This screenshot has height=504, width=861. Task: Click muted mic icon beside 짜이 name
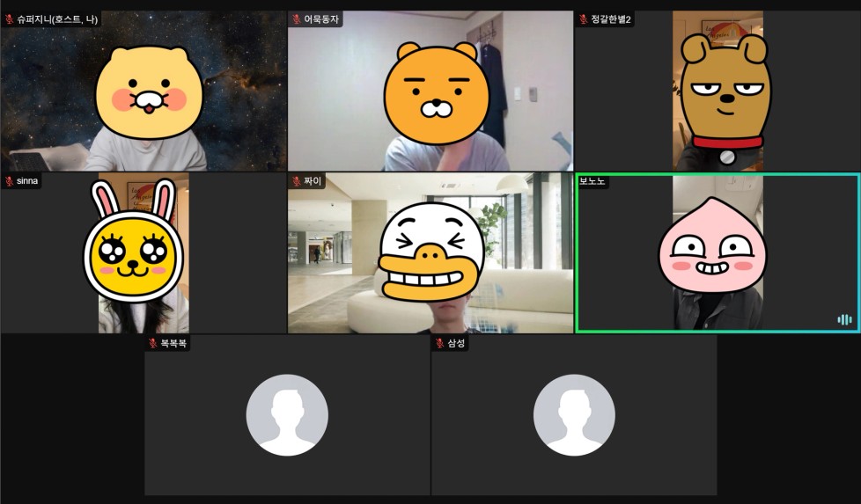coord(297,181)
